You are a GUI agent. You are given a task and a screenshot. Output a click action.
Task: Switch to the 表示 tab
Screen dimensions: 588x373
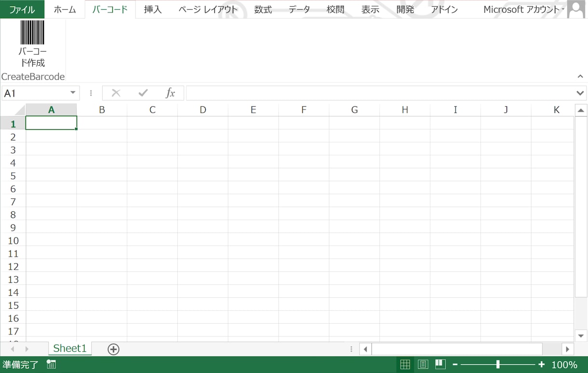pos(370,10)
